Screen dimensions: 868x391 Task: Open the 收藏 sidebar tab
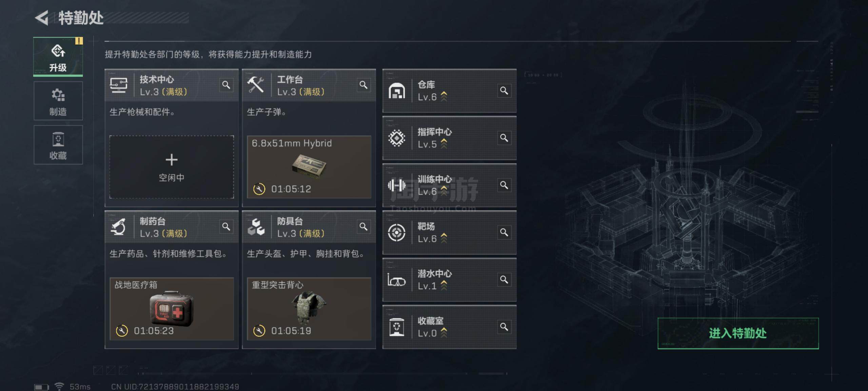tap(58, 145)
